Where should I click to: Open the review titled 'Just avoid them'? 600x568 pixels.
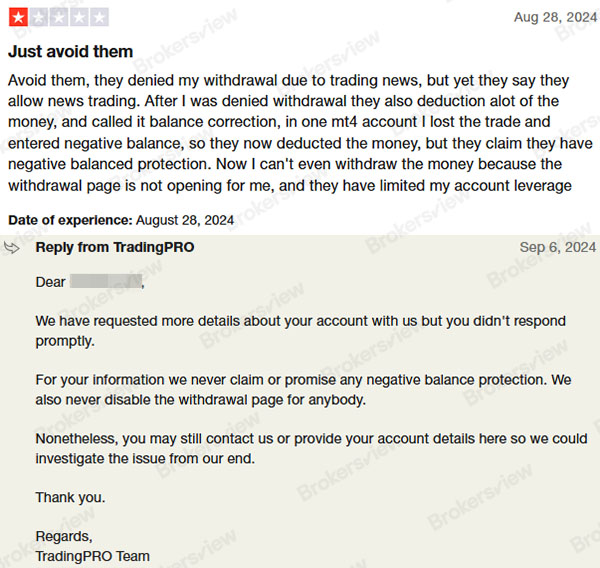pos(70,51)
